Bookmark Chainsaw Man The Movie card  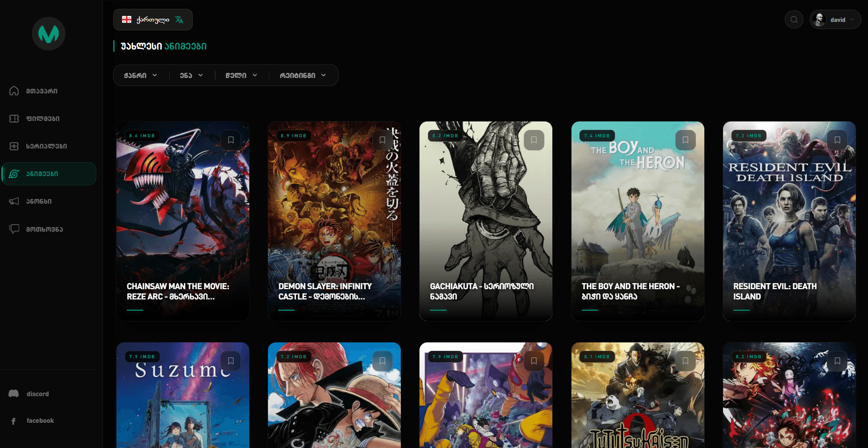pyautogui.click(x=231, y=140)
